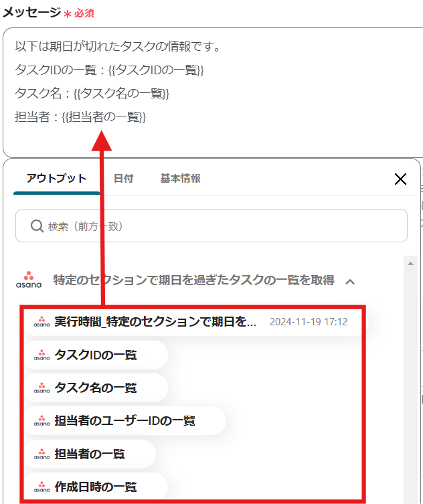Viewport: 423px width, 504px height.
Task: Insert the 担当者の一覧 output chip
Action: (x=90, y=454)
